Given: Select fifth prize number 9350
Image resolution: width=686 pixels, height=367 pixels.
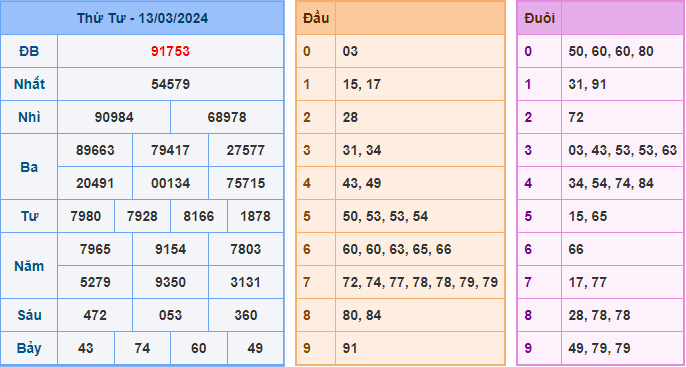Looking at the screenshot, I should click(x=170, y=282).
